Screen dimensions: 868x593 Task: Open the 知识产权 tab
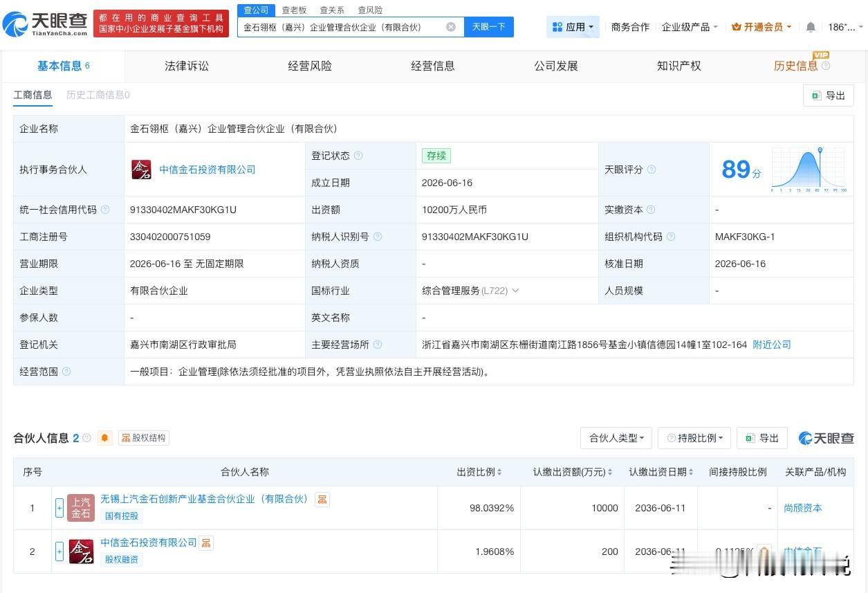point(679,66)
